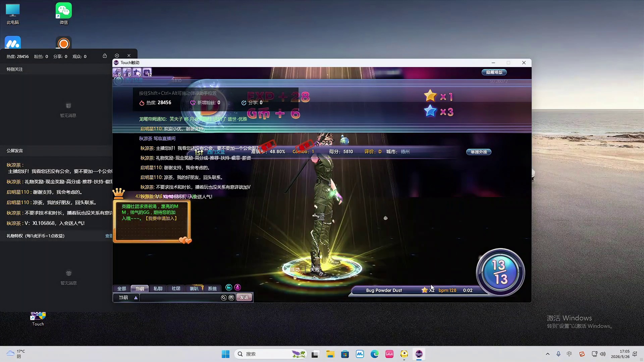Click the teal unlock icon beside chat tabs
The height and width of the screenshot is (362, 644).
click(x=229, y=287)
